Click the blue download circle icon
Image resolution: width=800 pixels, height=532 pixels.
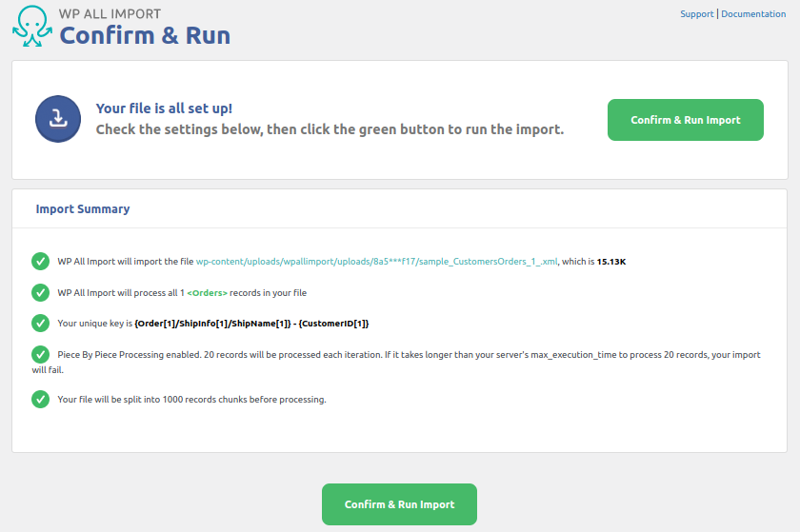(x=58, y=119)
